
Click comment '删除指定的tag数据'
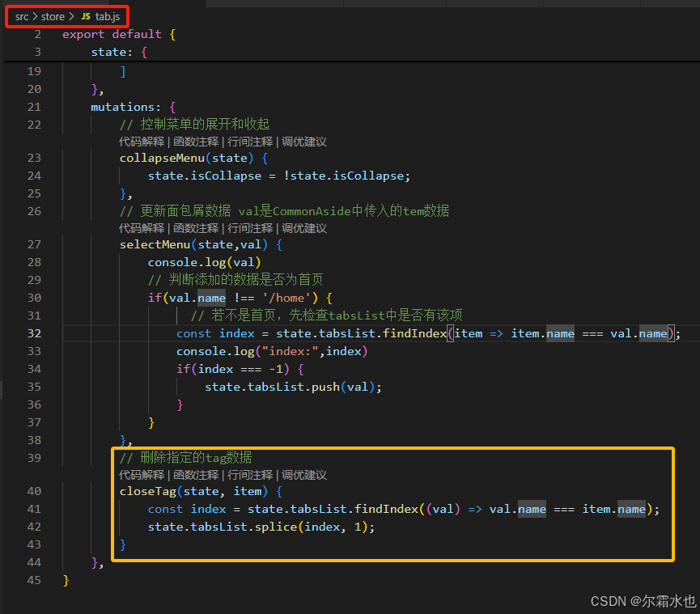click(x=196, y=457)
